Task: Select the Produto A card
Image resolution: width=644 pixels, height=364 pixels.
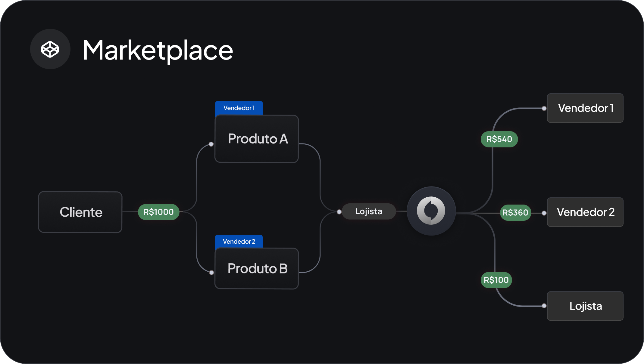Action: tap(257, 139)
